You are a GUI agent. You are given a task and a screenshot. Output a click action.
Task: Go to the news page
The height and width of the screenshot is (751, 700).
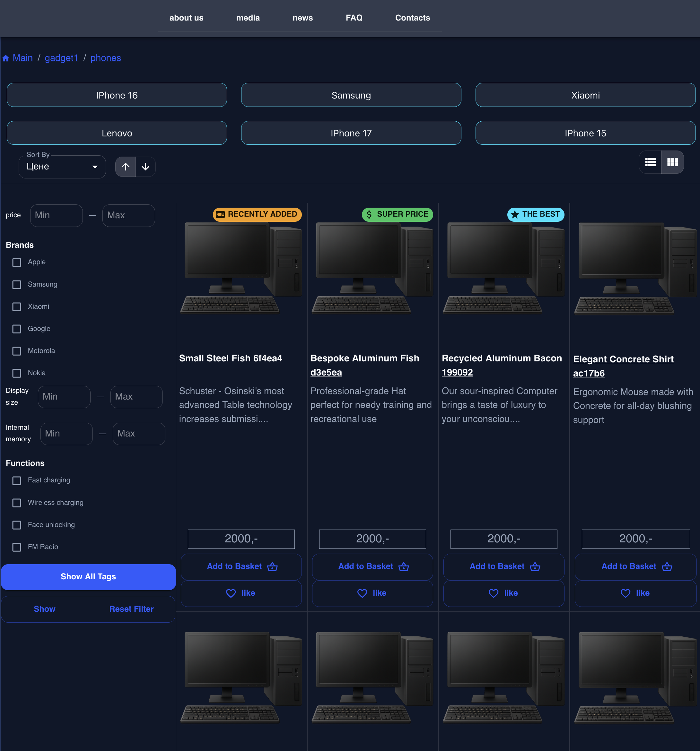pyautogui.click(x=303, y=18)
